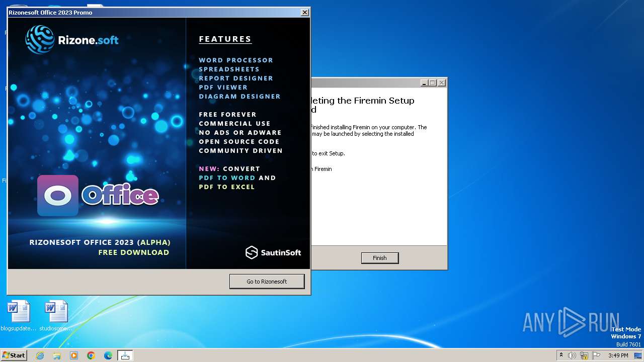Image resolution: width=644 pixels, height=362 pixels.
Task: Open the volume speaker tray icon
Action: pyautogui.click(x=572, y=355)
